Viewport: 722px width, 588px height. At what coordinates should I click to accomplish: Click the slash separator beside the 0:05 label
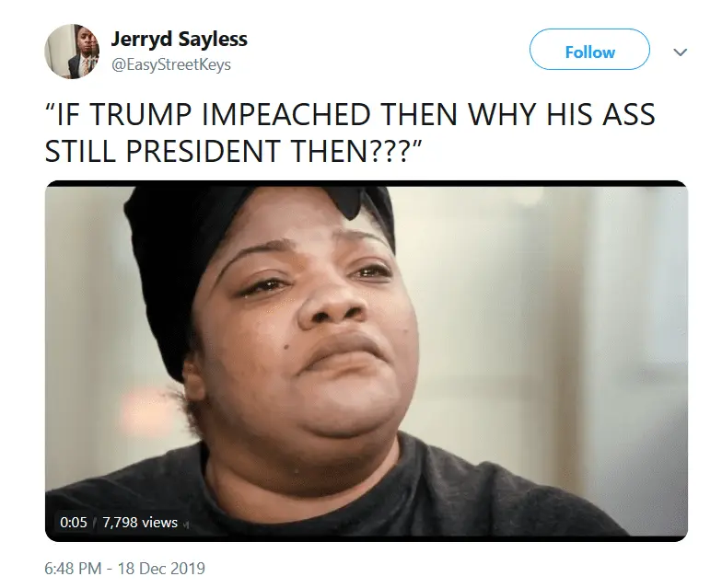pos(94,523)
